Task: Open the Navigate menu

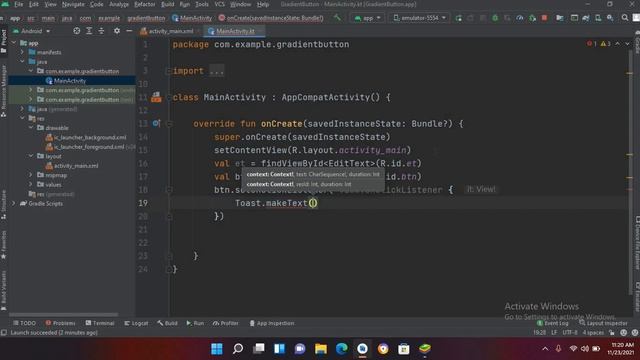Action: 73,4
